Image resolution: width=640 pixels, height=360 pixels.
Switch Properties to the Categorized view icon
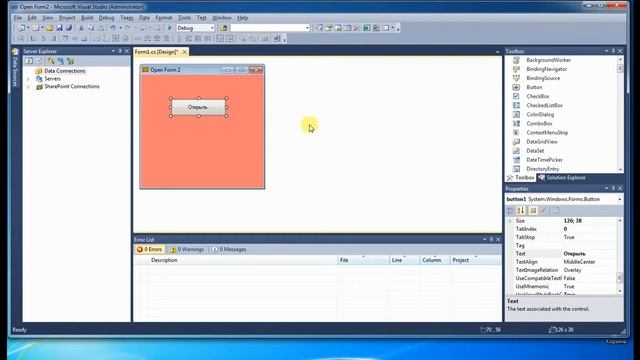511,210
